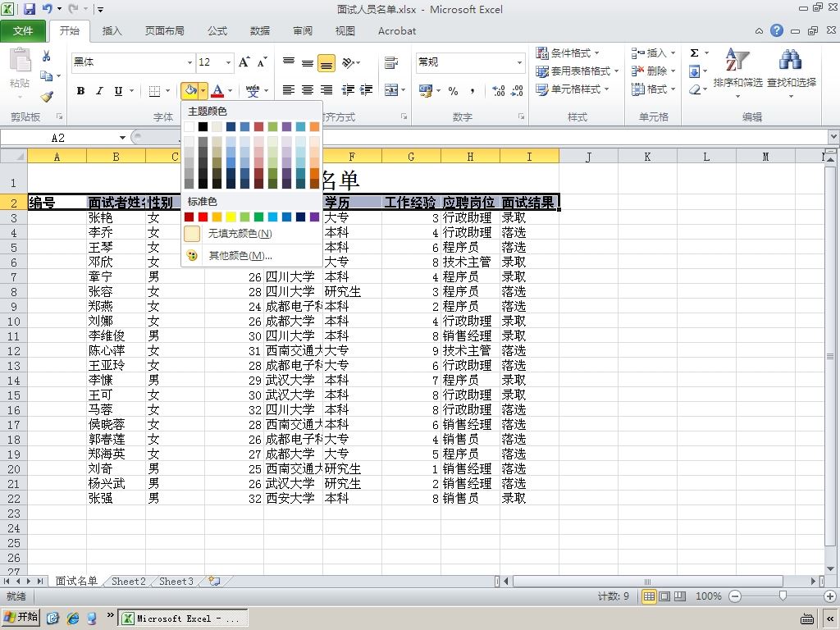Launch Internet Explorer from quick launch

point(73,619)
